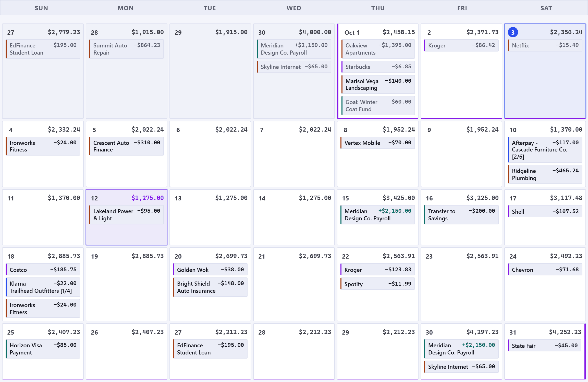Click the Shell -$107.52 transaction
Viewport: 588px width, 382px height.
coord(545,211)
